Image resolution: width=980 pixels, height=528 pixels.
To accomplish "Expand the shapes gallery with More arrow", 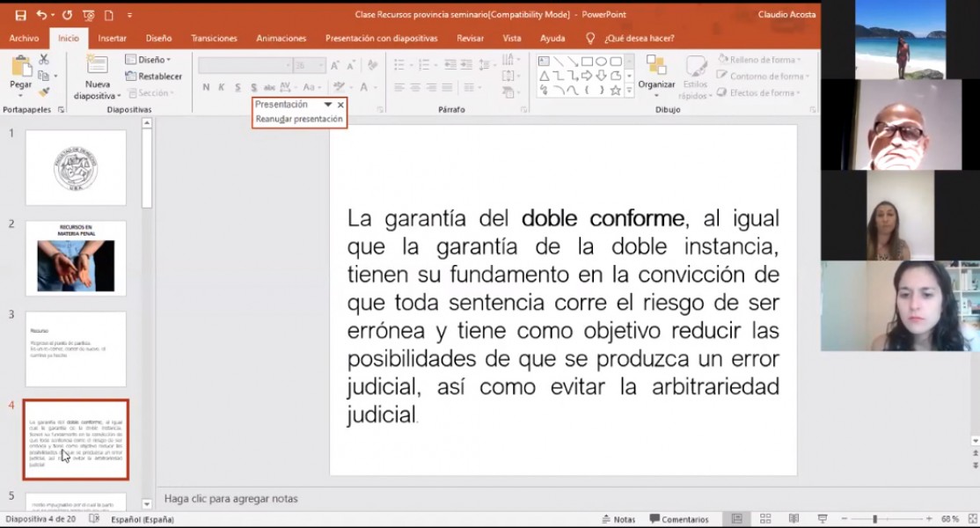I will pos(629,91).
